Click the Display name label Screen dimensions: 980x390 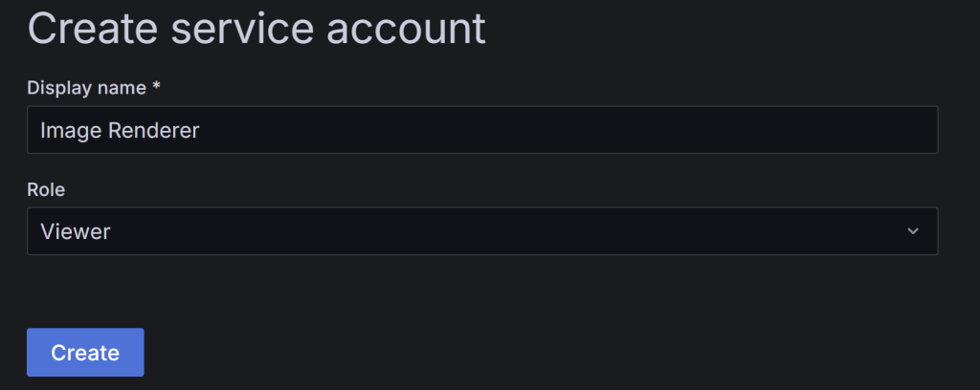coord(86,88)
